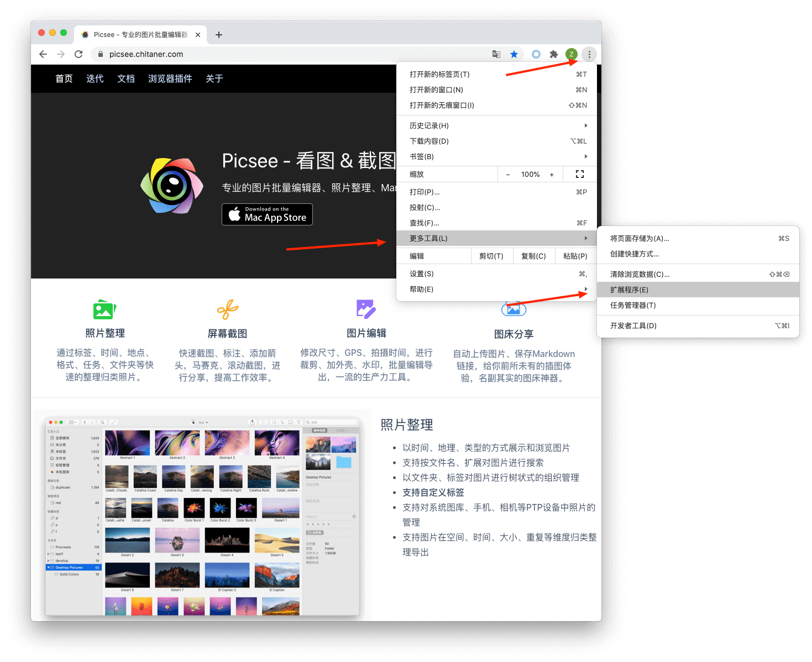Click the green 照片整理 photo icon
This screenshot has width=812, height=662.
point(104,309)
